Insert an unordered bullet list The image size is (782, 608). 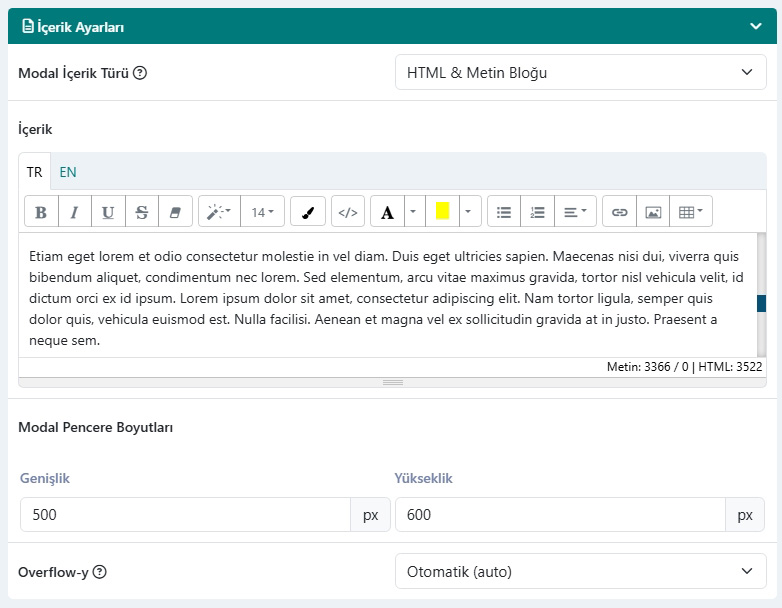click(x=504, y=212)
